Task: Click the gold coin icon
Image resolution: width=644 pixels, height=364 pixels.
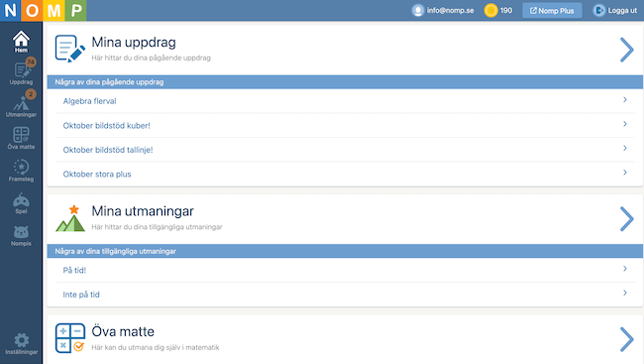Action: [x=490, y=11]
